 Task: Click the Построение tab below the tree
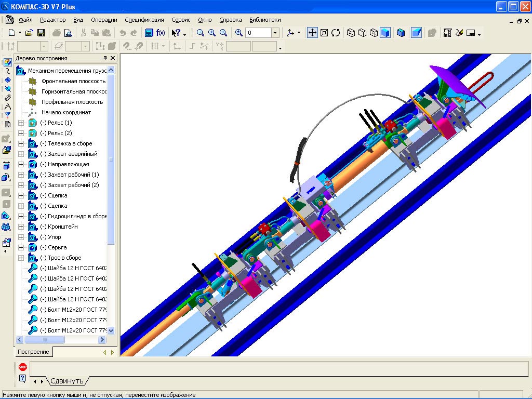[x=33, y=352]
